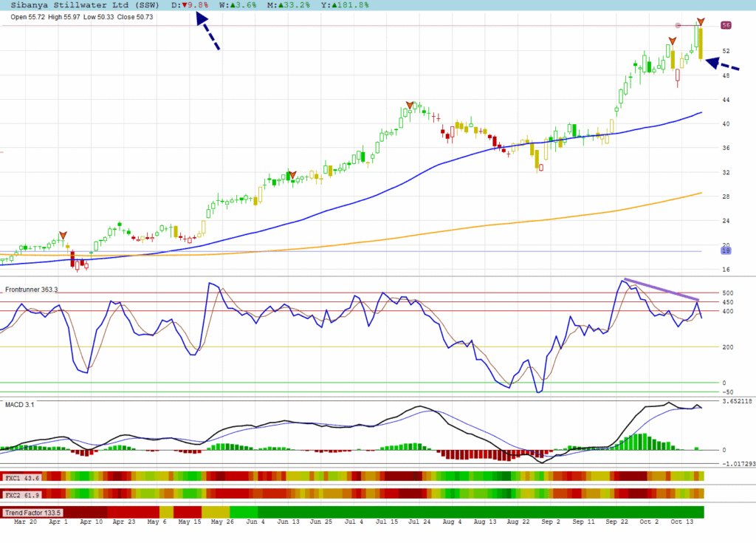This screenshot has height=543, width=756.
Task: Click the FXC2 61.9 label
Action: [x=22, y=494]
